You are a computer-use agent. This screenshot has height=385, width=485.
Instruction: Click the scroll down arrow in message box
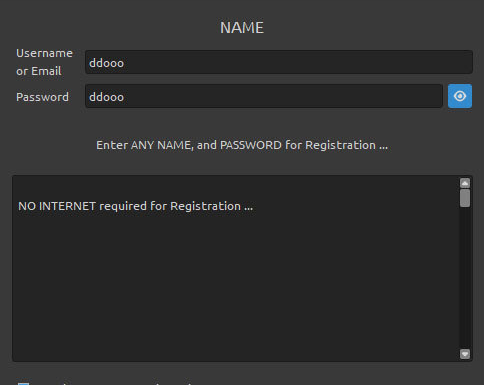click(465, 354)
